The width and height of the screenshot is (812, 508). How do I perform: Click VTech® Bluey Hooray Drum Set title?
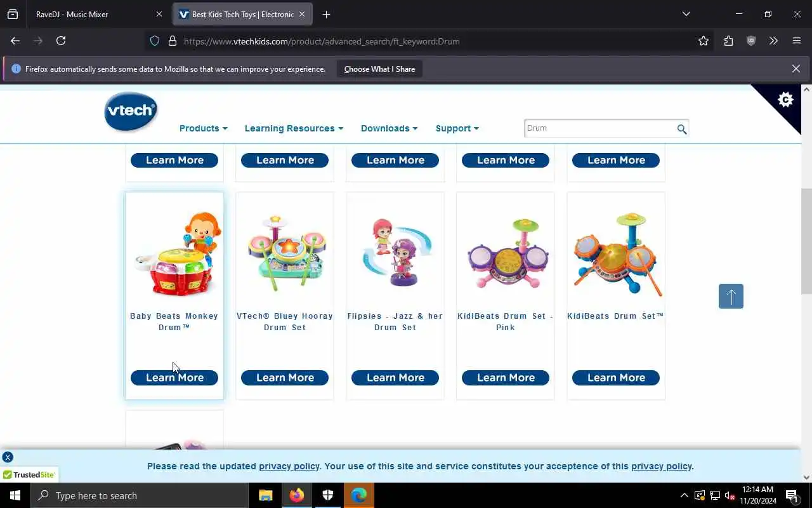coord(285,321)
